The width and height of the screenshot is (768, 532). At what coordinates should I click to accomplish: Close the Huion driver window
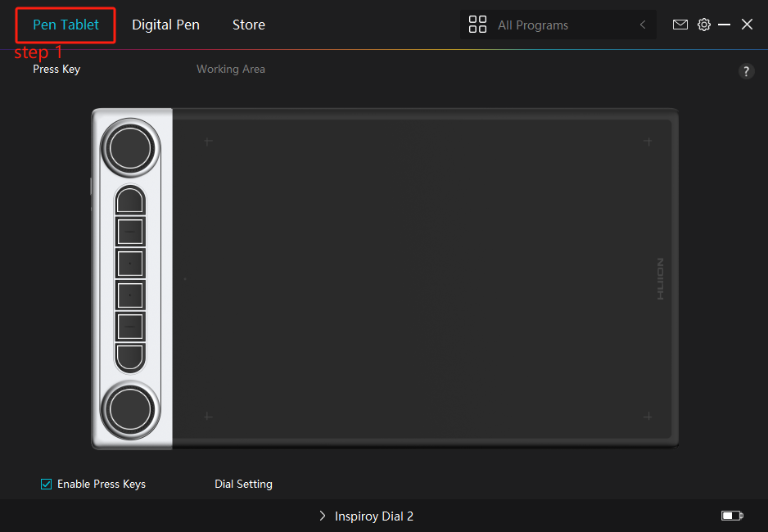(747, 25)
